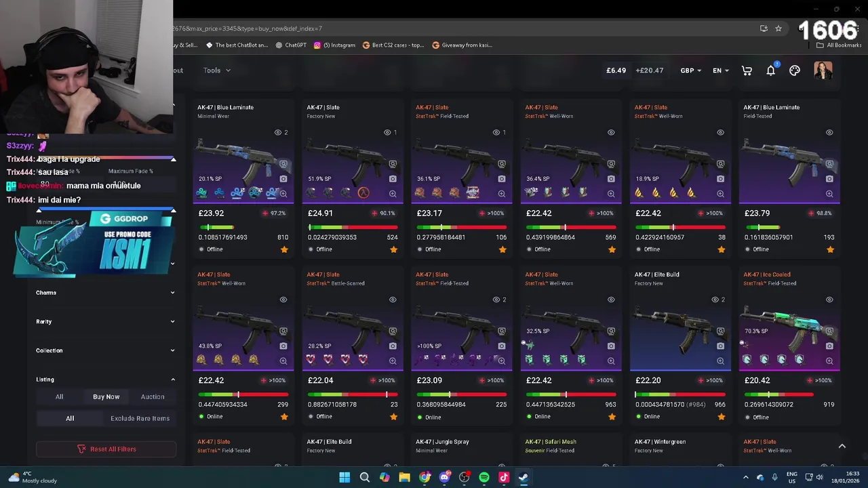This screenshot has height=488, width=868.
Task: Click the lambda sticker on the £24.91 Slate
Action: tap(363, 193)
